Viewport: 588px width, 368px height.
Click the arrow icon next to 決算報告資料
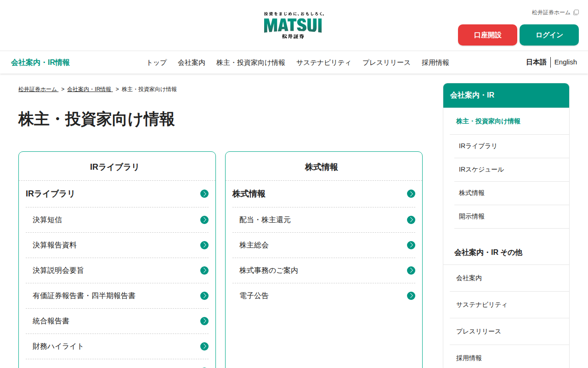tap(204, 245)
